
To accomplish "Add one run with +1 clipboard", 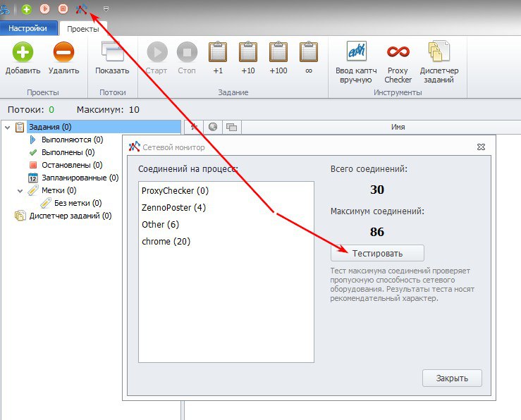I will [218, 58].
